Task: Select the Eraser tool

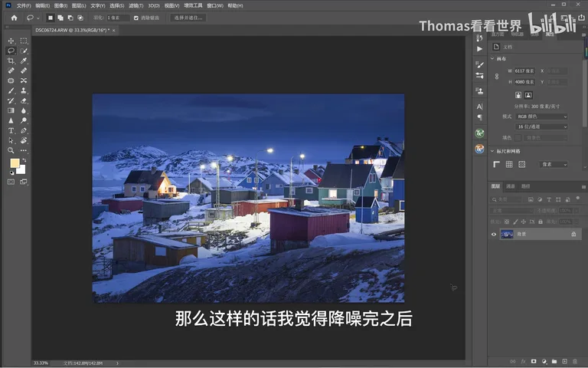Action: [24, 100]
